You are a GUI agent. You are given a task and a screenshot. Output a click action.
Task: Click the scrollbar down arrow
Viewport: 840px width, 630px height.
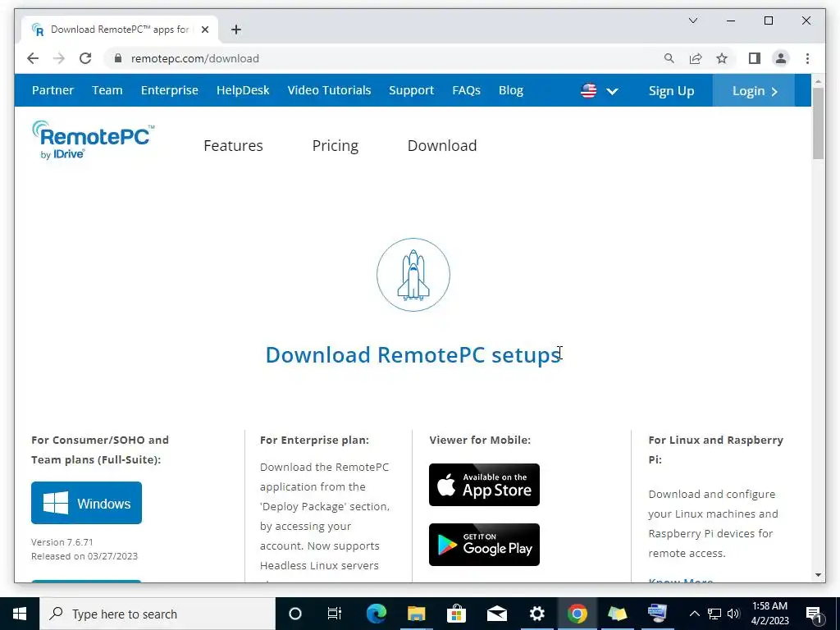(818, 575)
